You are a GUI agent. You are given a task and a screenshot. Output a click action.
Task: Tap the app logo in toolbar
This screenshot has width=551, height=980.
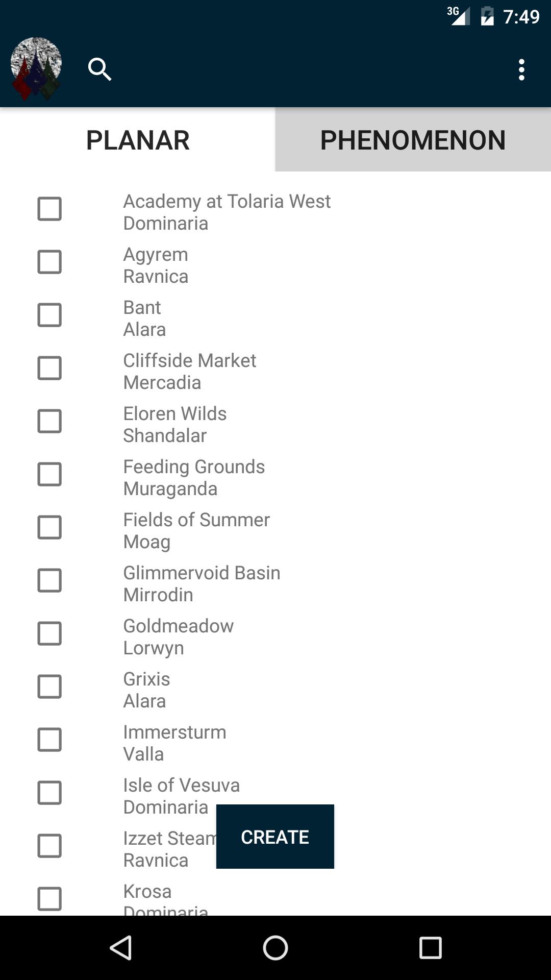tap(36, 68)
